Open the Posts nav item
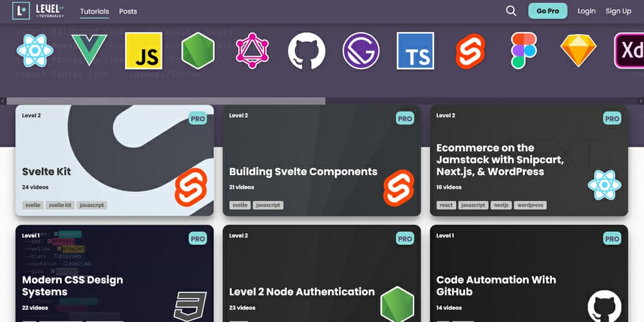 coord(128,12)
